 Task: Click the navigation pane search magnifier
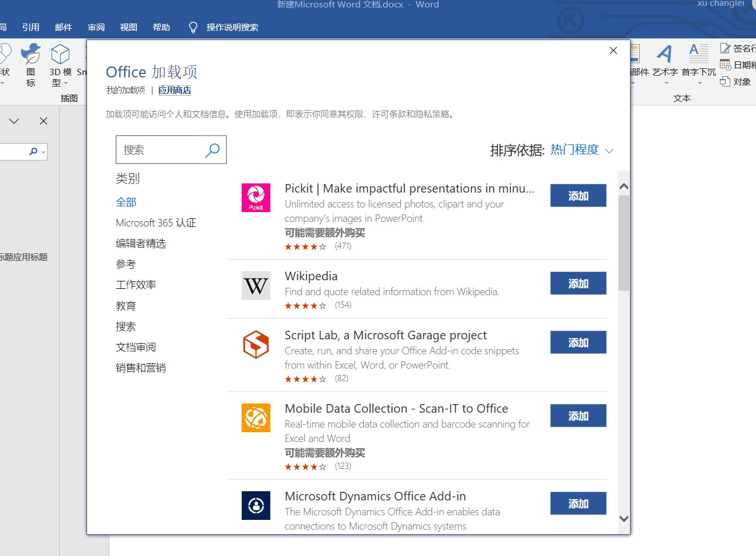tap(33, 151)
